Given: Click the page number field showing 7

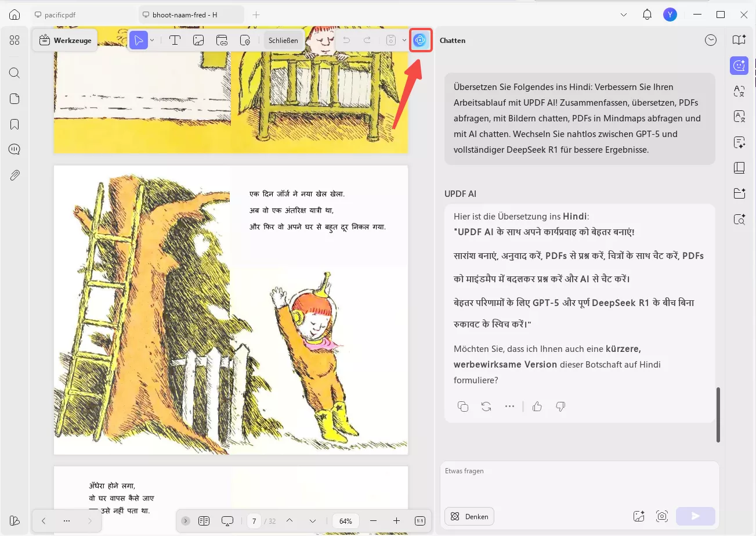Looking at the screenshot, I should click(x=254, y=521).
